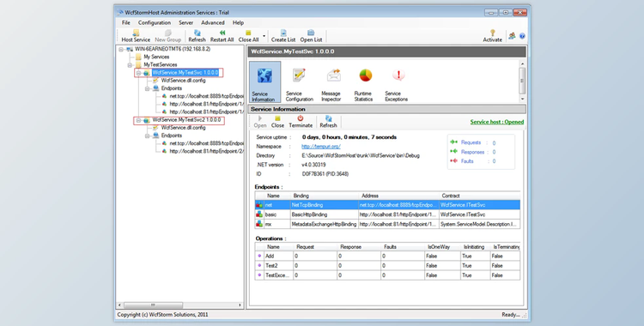Select WcfService.dll.config under MyTestSvc2
This screenshot has height=326, width=644.
(183, 128)
